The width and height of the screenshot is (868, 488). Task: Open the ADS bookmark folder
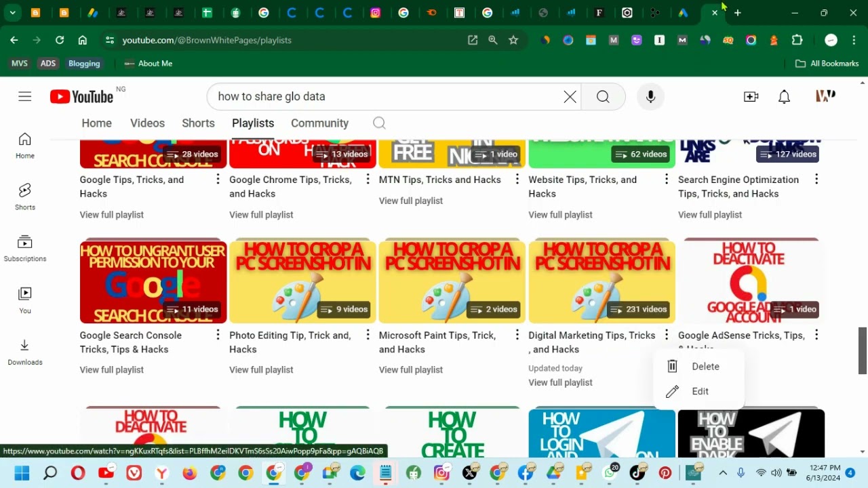[x=48, y=63]
